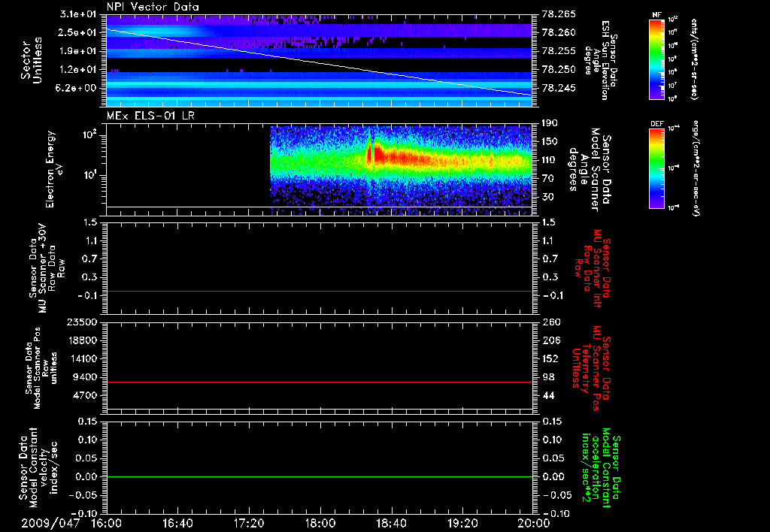Screen dimensions: 770x532
Task: Click the 260 telemetry axis tick
Action: 551,322
